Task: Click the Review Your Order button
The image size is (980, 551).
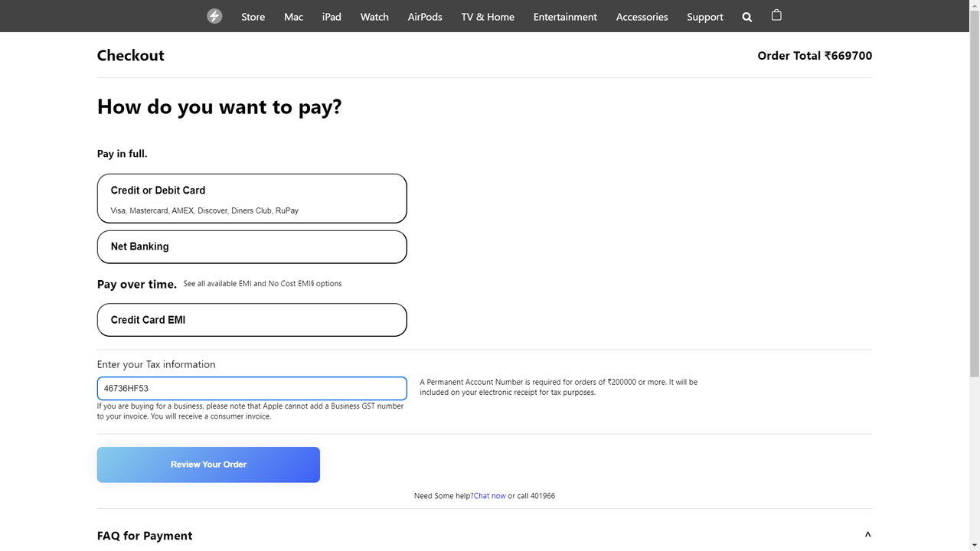Action: point(208,465)
